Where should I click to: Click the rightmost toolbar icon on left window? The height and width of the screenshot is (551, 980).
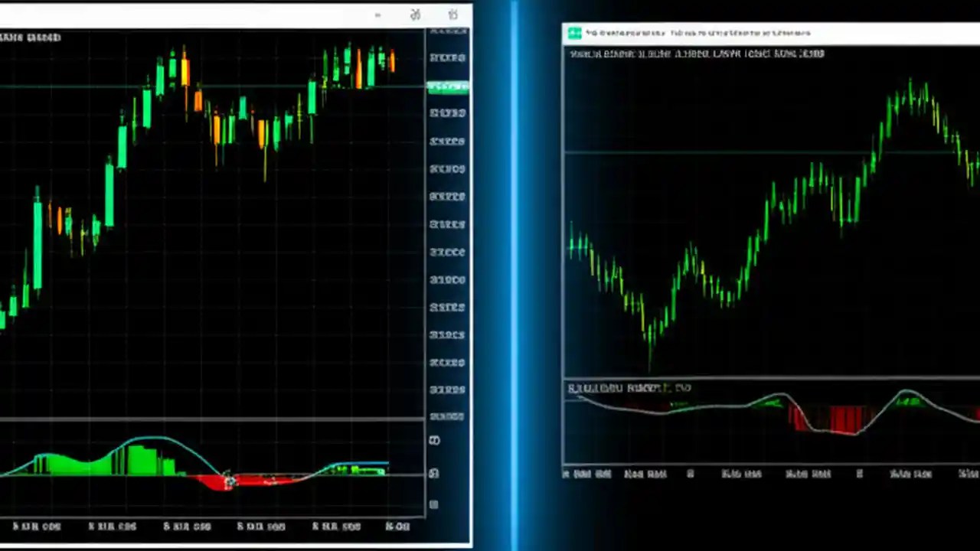pyautogui.click(x=453, y=15)
